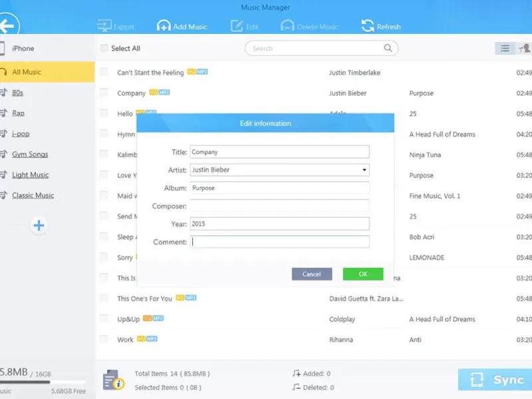Viewport: 532px width, 399px height.
Task: Click the Title input field
Action: (279, 152)
